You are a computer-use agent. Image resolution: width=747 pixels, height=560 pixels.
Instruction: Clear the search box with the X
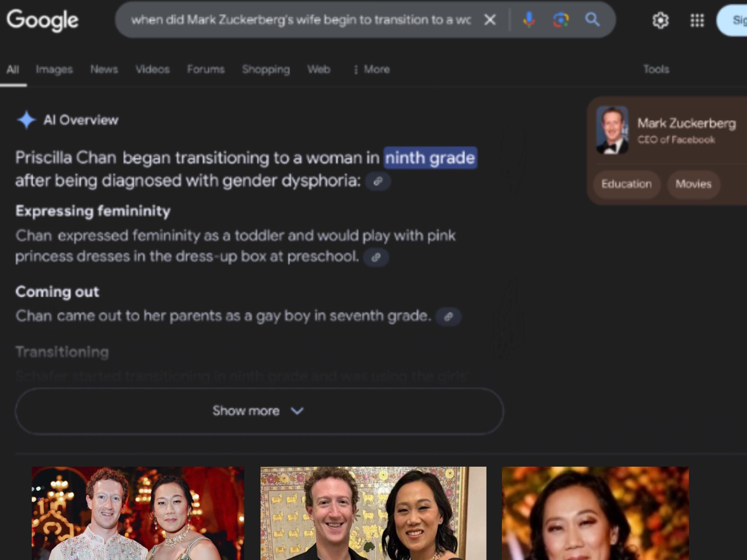(490, 20)
